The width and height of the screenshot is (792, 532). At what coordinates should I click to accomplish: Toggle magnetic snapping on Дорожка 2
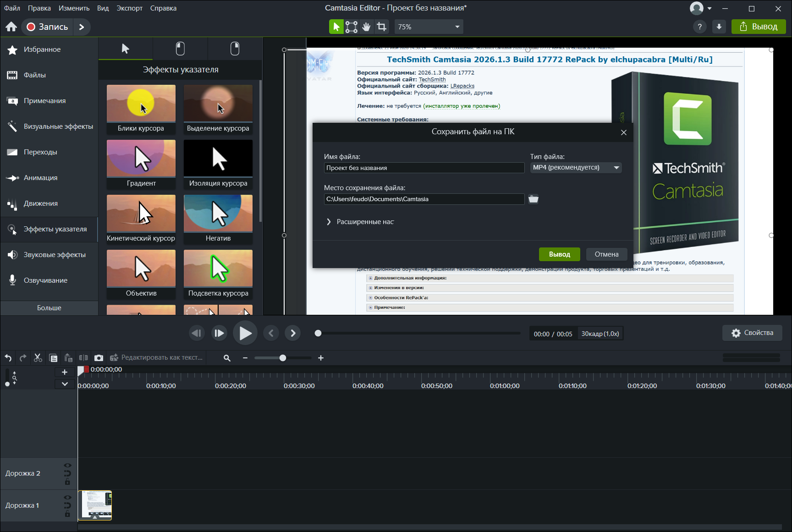click(67, 474)
